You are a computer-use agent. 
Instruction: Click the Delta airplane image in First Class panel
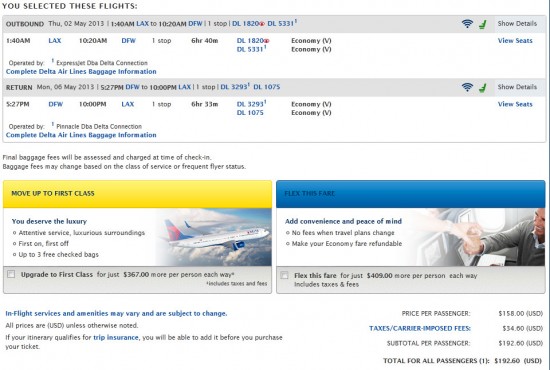(x=214, y=237)
